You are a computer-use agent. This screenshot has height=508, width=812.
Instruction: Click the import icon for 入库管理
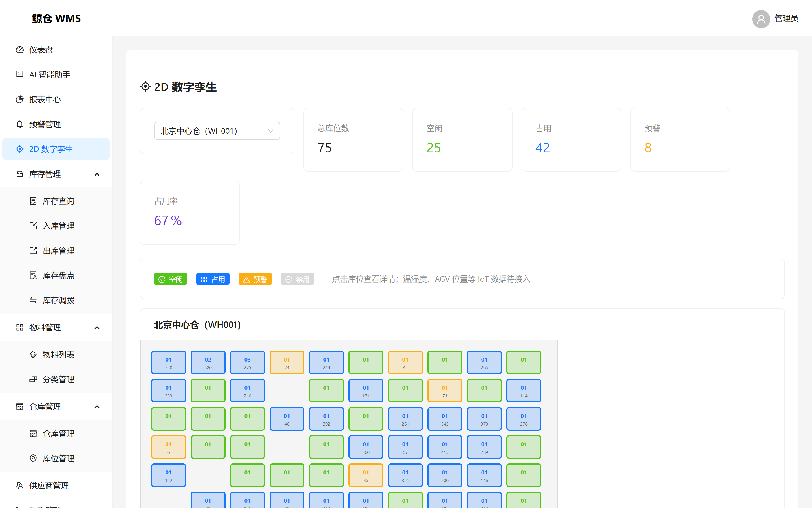(33, 226)
